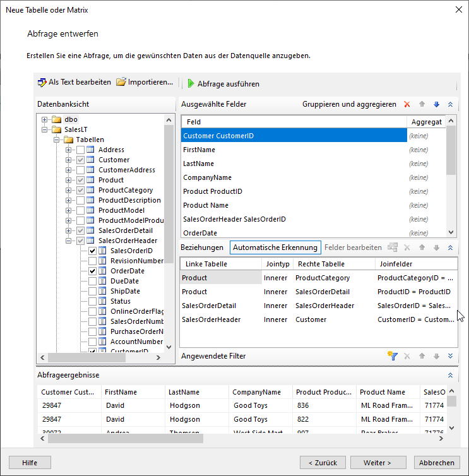Expand the dbo schema node

click(x=45, y=119)
